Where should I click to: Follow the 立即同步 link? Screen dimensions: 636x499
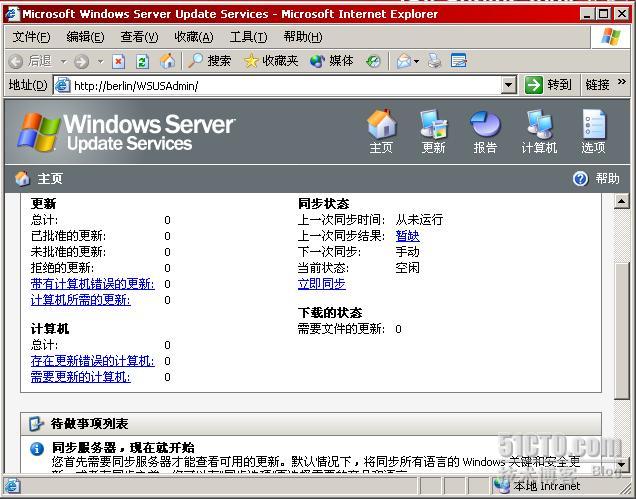pyautogui.click(x=322, y=284)
